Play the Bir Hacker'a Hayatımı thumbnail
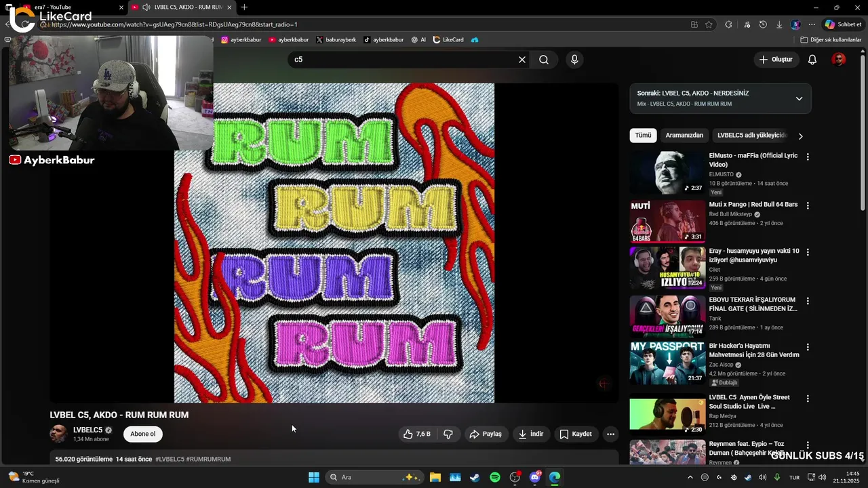Image resolution: width=868 pixels, height=488 pixels. (667, 363)
